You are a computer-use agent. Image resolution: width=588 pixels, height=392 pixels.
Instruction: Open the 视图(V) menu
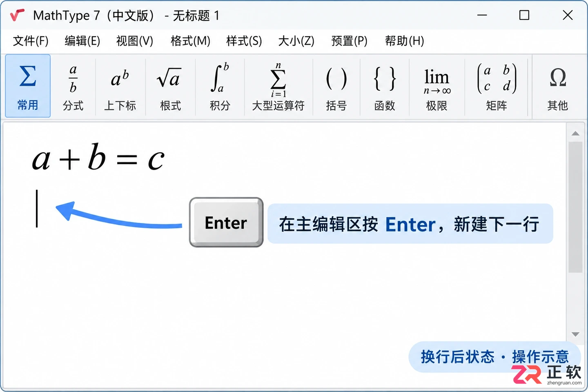[x=135, y=41]
